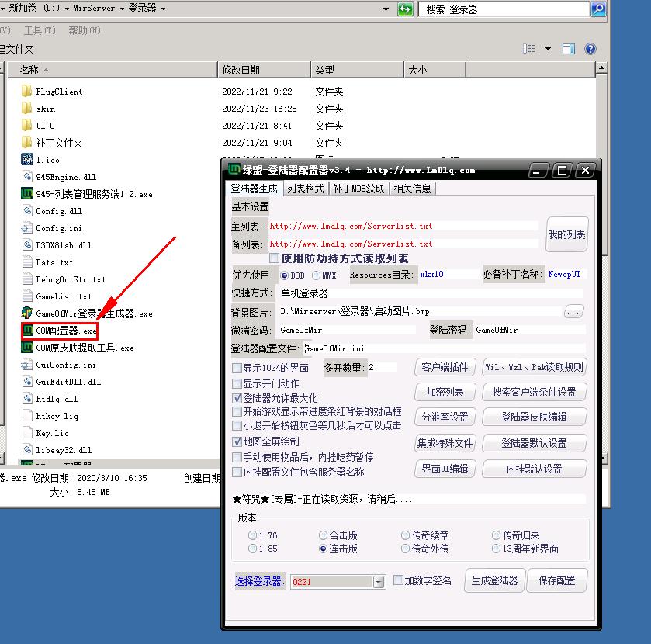Enable 内挂配置文件包含服务器名称 checkbox
Viewport: 651px width, 644px height.
[237, 472]
